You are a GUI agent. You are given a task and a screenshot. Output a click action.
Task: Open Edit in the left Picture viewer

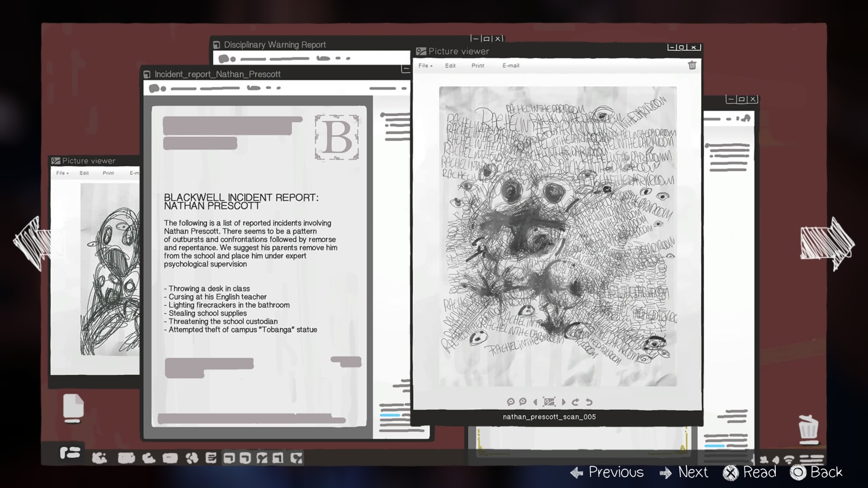(x=84, y=173)
